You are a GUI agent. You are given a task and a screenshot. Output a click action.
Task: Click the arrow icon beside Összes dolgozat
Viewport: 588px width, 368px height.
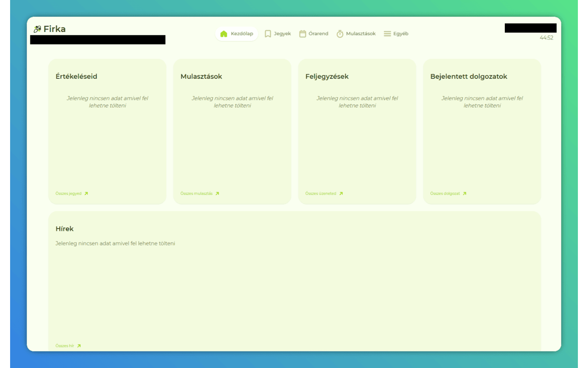(465, 193)
